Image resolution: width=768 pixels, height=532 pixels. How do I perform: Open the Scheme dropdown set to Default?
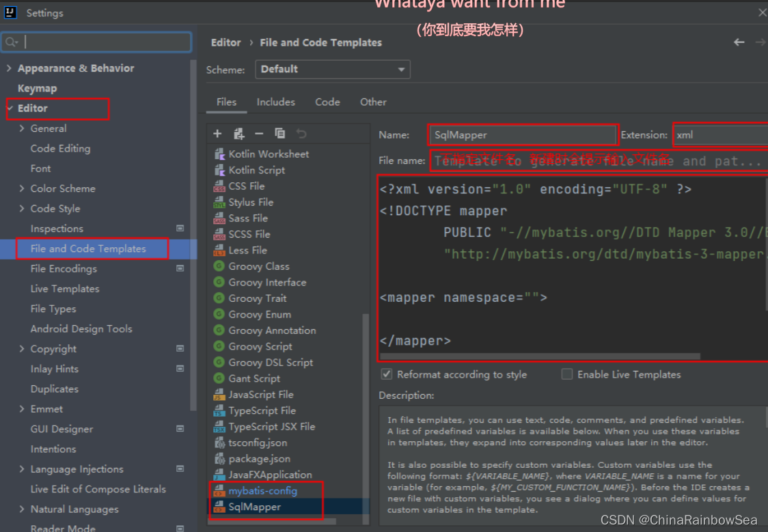pos(332,69)
